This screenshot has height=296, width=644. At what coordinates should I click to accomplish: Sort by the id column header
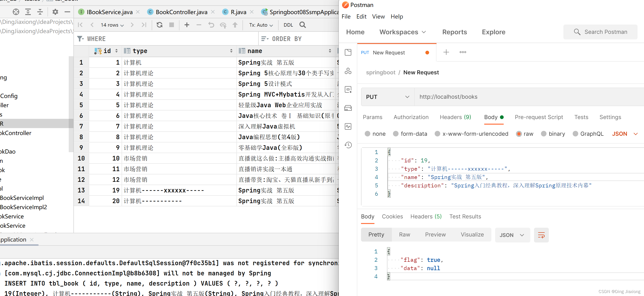tap(106, 51)
